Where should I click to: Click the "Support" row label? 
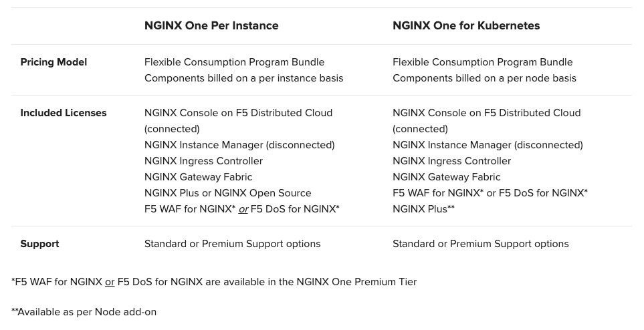tap(39, 244)
